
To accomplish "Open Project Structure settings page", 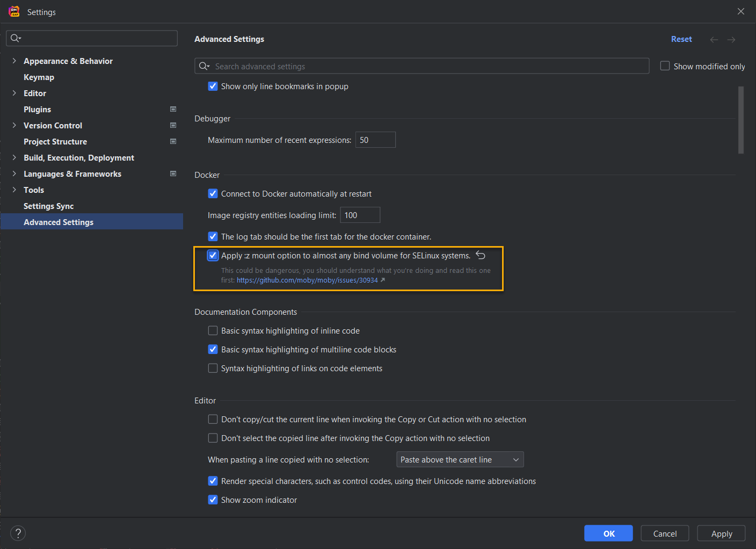I will (x=55, y=141).
